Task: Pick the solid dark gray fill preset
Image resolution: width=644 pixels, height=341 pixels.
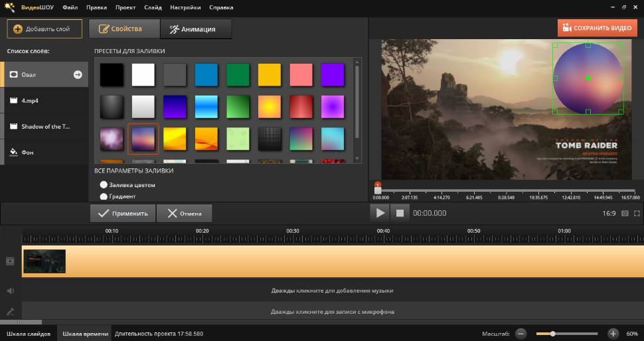Action: coord(175,75)
